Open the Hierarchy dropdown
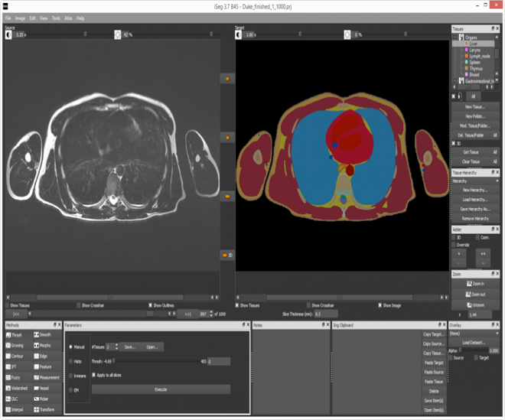Image resolution: width=505 pixels, height=420 pixels. pyautogui.click(x=474, y=181)
